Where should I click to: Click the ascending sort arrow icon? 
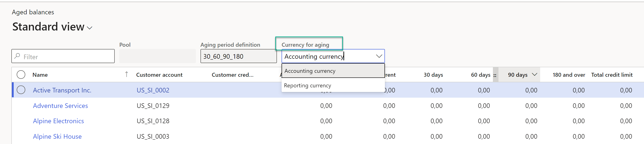coord(127,74)
